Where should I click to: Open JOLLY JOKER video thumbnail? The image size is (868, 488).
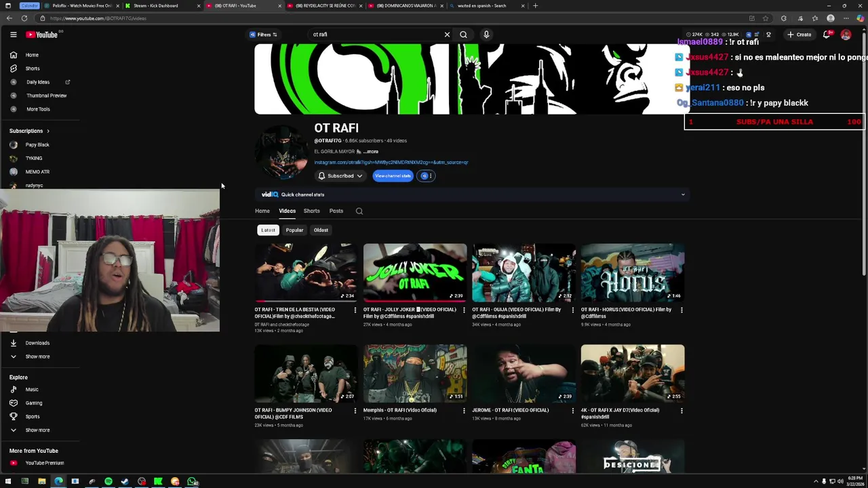415,272
